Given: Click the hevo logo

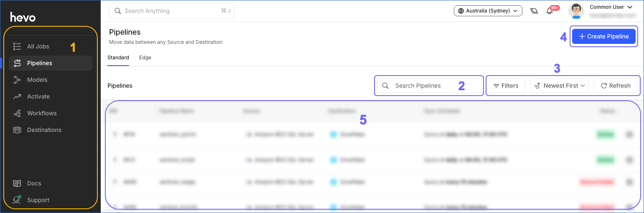Looking at the screenshot, I should [x=23, y=17].
